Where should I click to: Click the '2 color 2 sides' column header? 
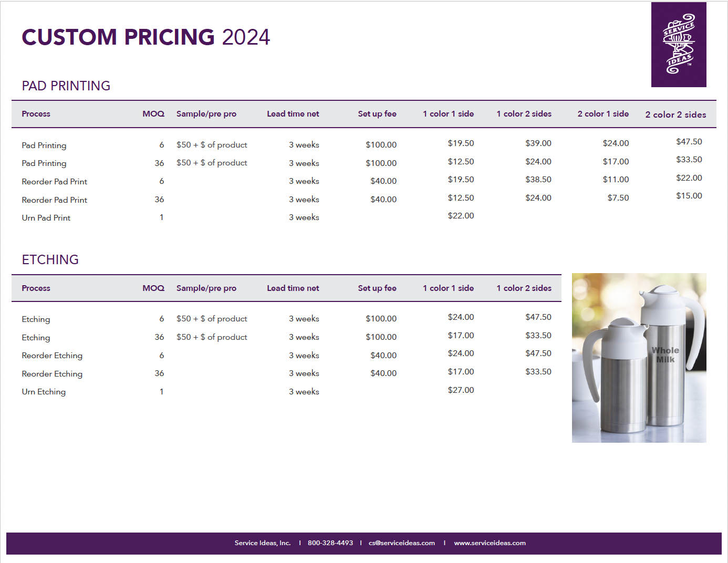[675, 114]
